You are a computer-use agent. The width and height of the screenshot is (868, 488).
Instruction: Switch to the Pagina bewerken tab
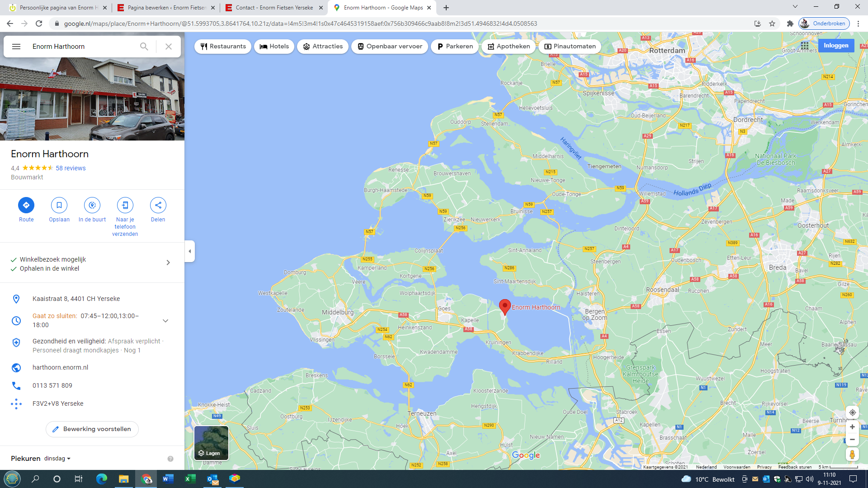(x=166, y=8)
